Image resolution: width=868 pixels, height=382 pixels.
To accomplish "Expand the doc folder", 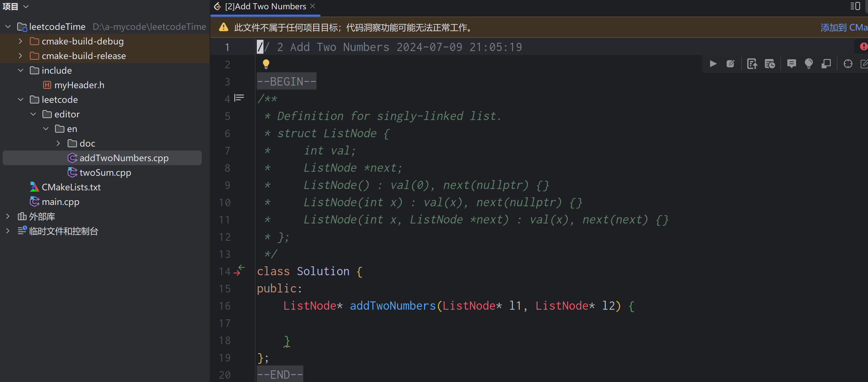I will point(58,143).
